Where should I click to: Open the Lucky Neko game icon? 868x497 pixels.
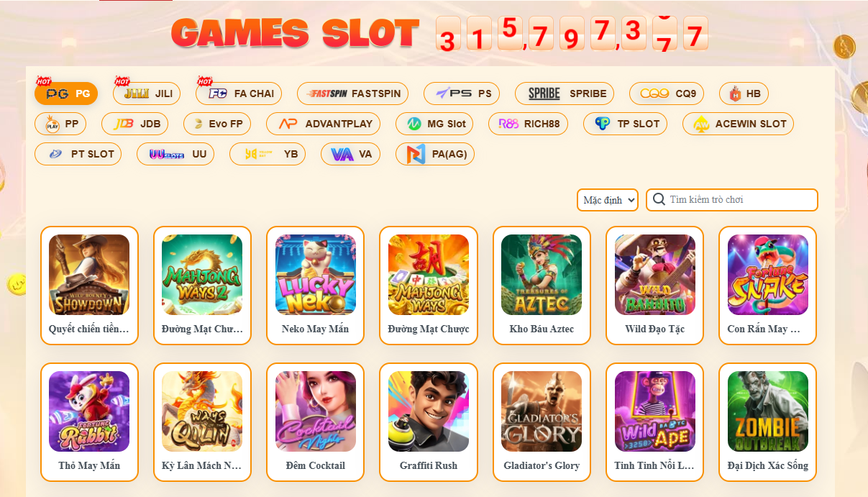click(316, 275)
